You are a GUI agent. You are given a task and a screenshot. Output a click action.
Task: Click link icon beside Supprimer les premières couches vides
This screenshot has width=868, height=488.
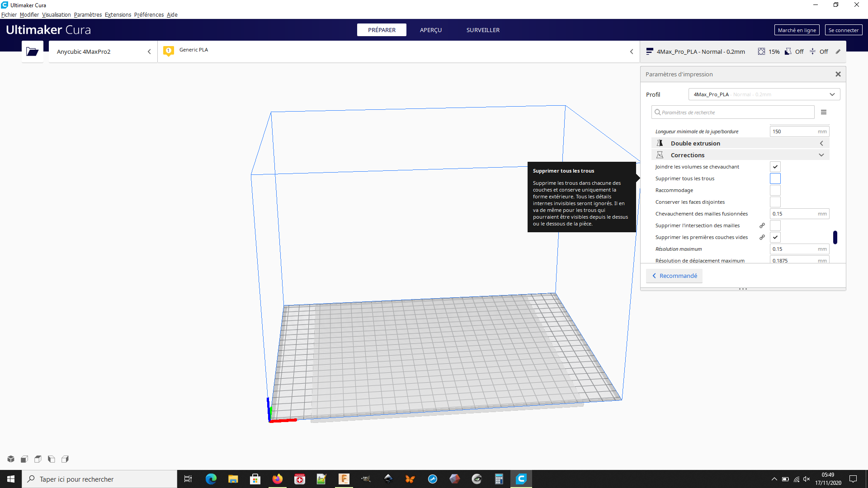[762, 237]
